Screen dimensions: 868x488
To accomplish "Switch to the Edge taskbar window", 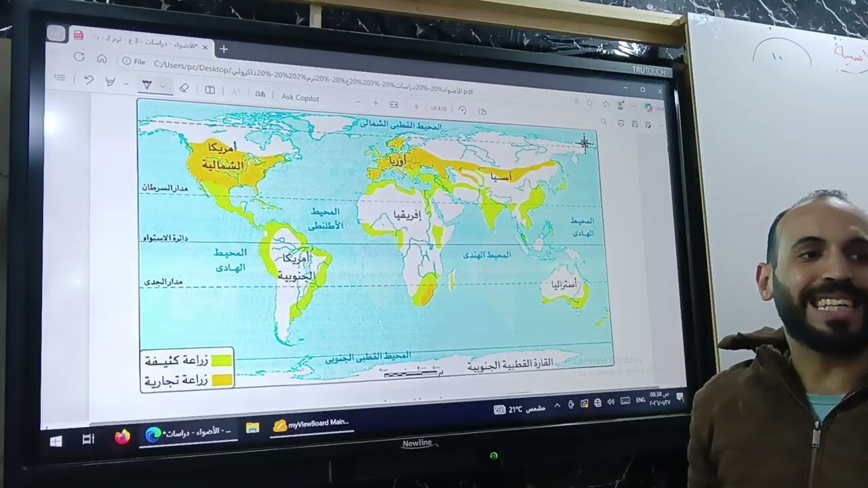I will (189, 432).
